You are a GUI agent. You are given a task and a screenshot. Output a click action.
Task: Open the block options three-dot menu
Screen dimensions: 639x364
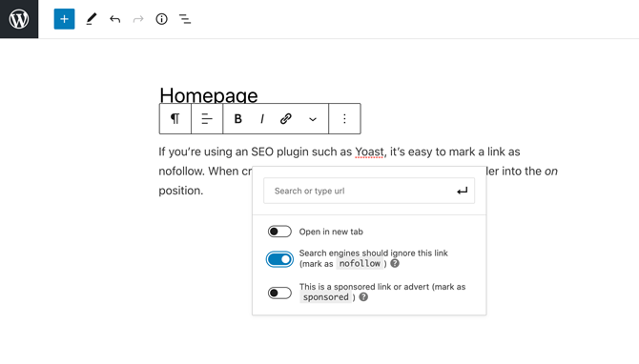click(344, 118)
